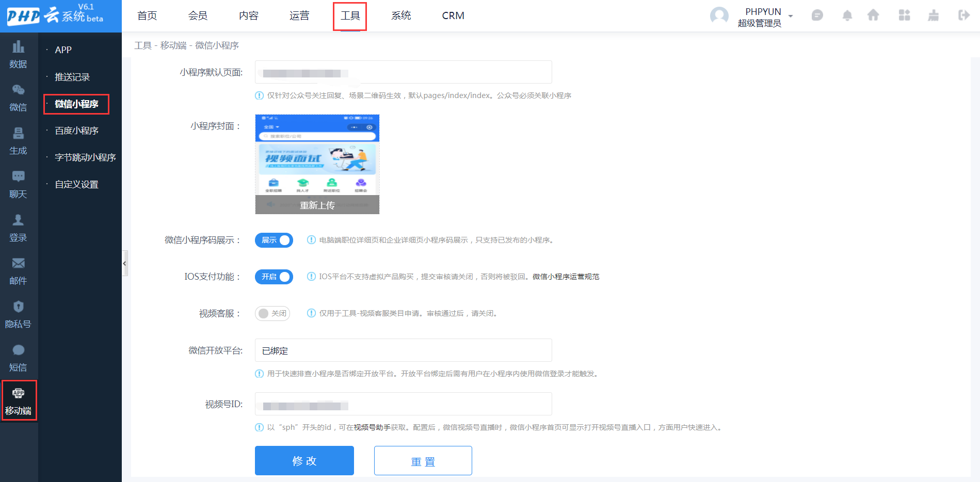This screenshot has height=482, width=980.
Task: Click info icon beside 微信小程序码展示 hint
Action: coord(311,240)
